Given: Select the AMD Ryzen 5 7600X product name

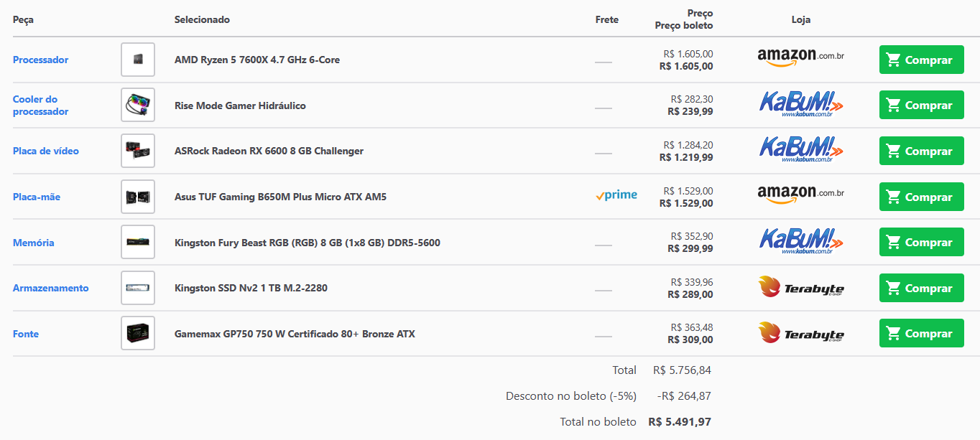Looking at the screenshot, I should pyautogui.click(x=257, y=60).
